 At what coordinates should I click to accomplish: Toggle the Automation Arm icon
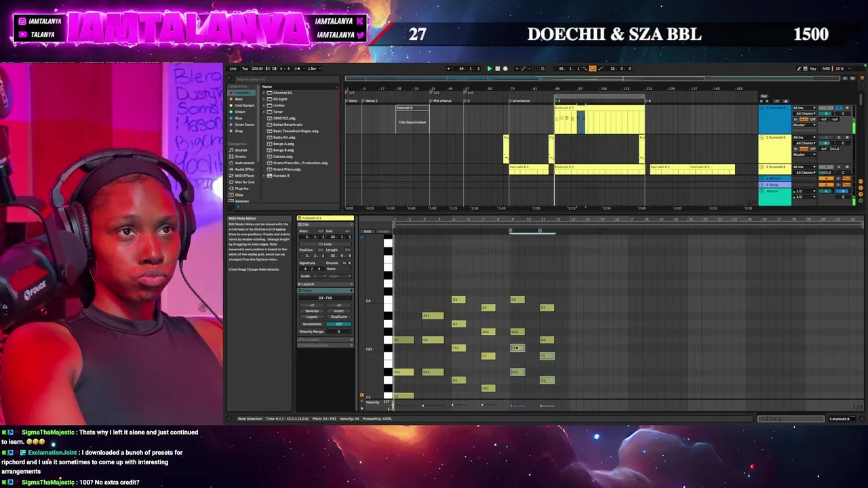[524, 68]
